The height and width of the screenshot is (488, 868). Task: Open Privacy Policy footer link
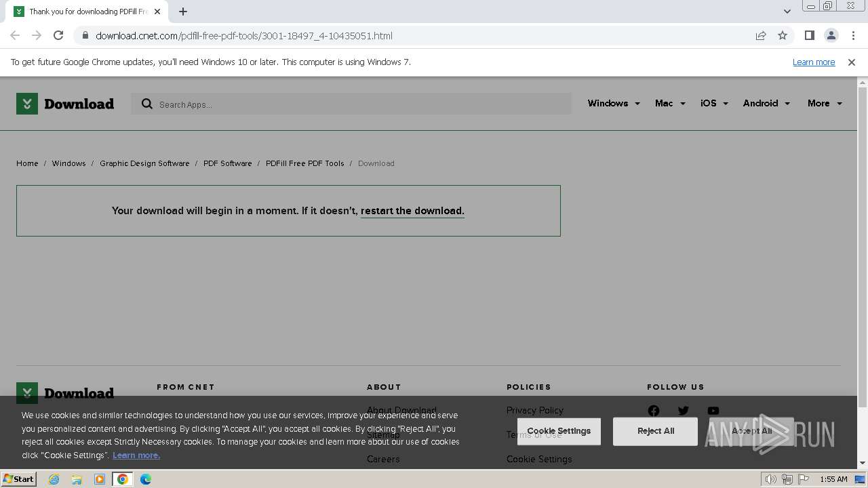coord(534,410)
